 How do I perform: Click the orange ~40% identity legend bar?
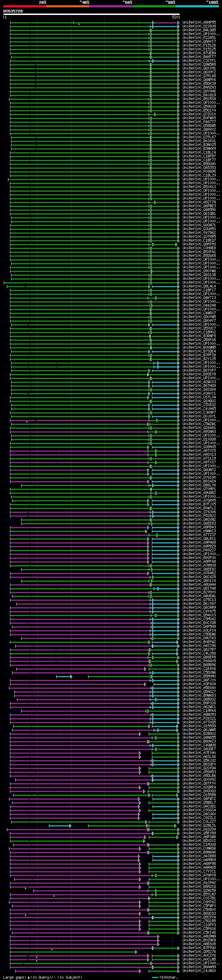pyautogui.click(x=68, y=6)
